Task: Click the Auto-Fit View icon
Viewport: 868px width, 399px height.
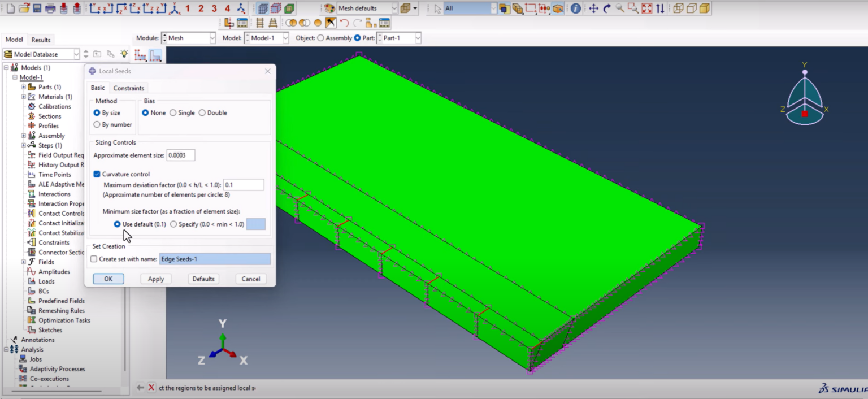Action: [x=646, y=8]
